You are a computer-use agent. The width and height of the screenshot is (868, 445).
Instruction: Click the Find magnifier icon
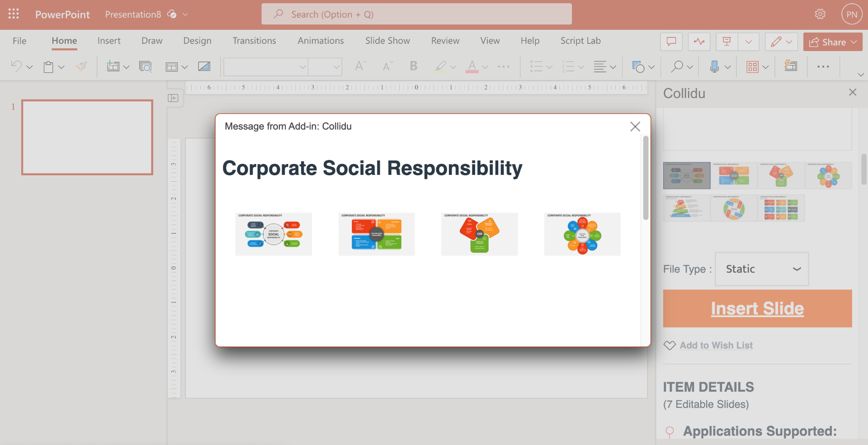pyautogui.click(x=677, y=66)
